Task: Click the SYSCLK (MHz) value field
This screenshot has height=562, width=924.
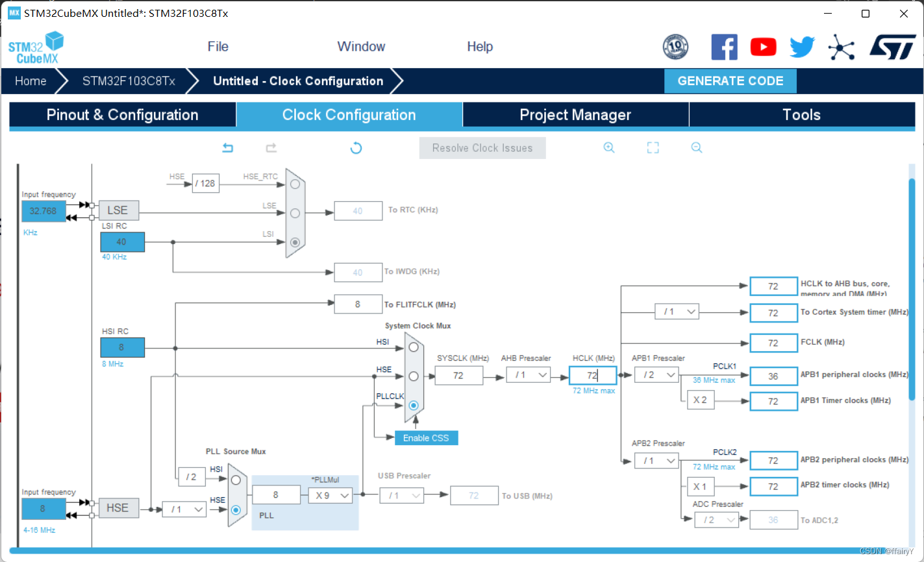Action: click(458, 375)
